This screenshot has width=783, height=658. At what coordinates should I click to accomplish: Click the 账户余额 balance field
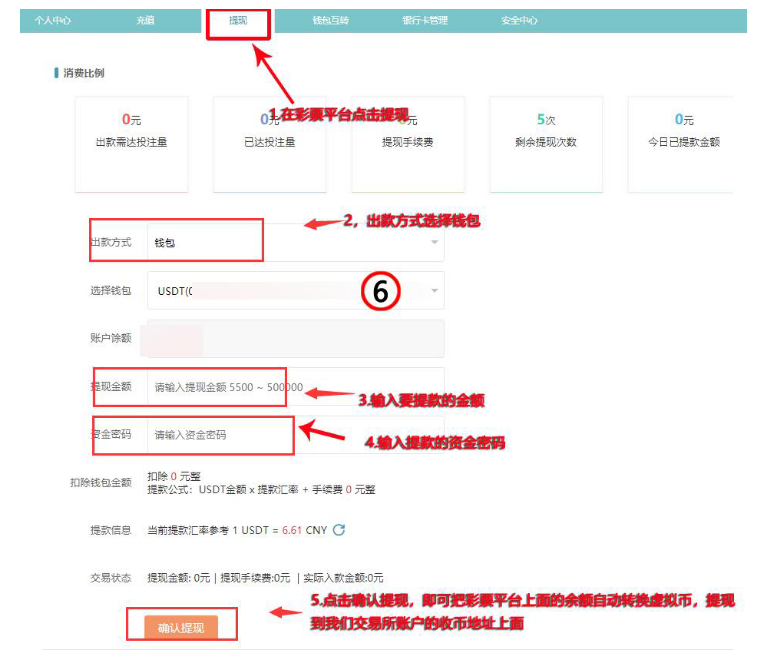tap(295, 338)
